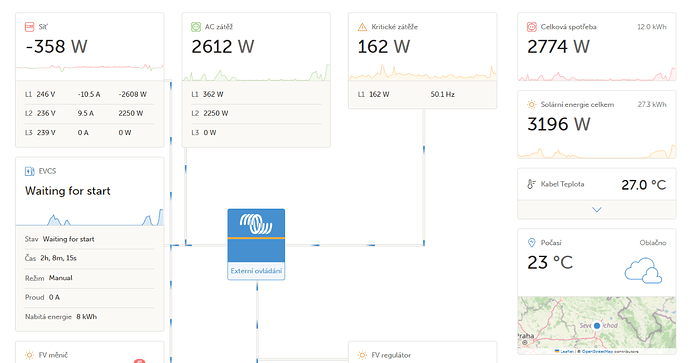Click the Celková spotřeba consumption icon

click(x=532, y=27)
